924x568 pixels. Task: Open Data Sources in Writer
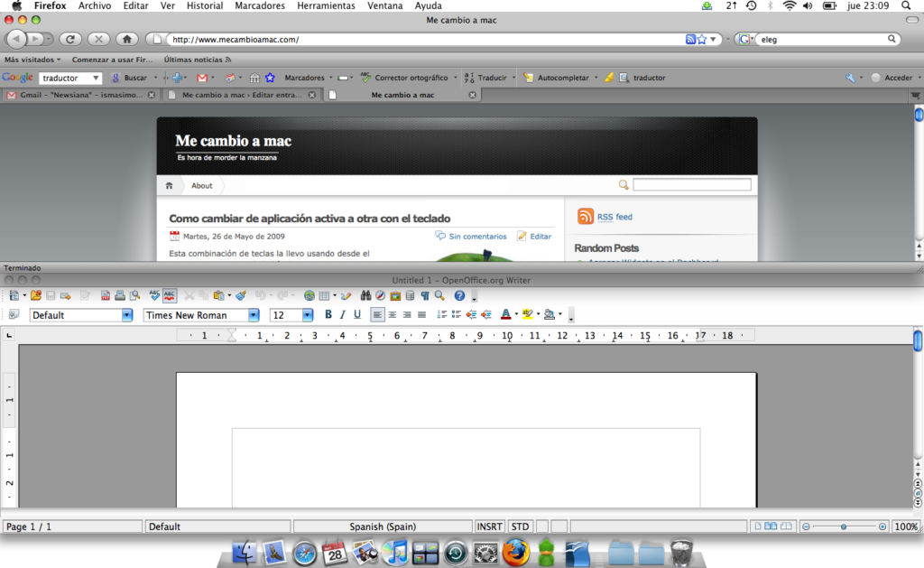tap(411, 295)
